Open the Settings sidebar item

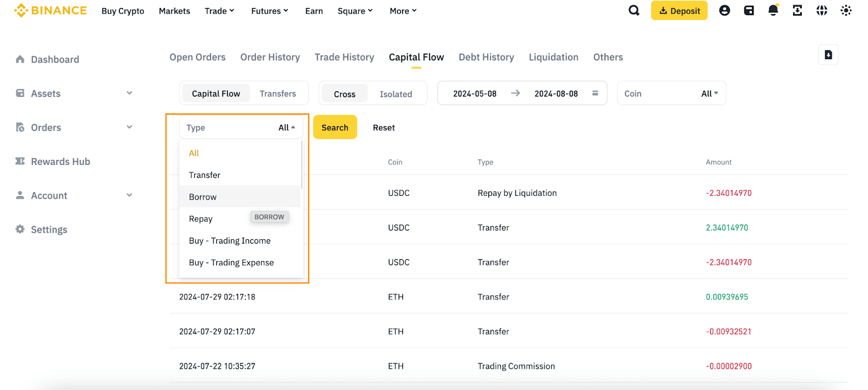pos(49,229)
